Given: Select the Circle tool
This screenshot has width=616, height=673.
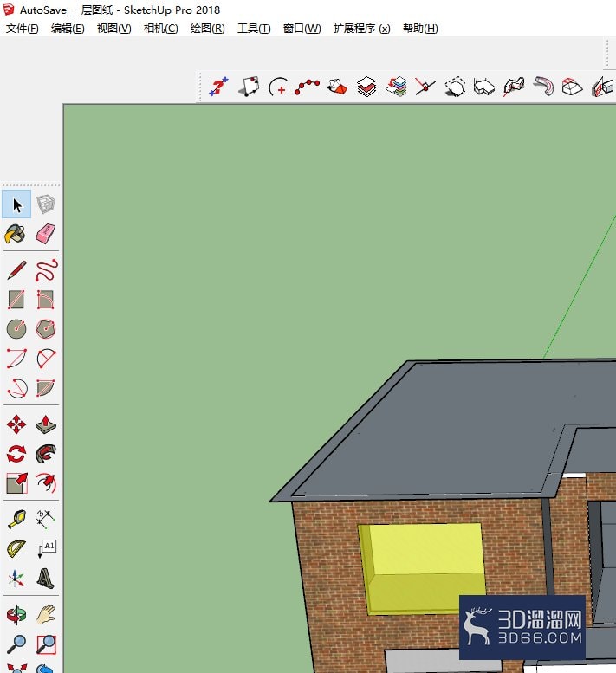Looking at the screenshot, I should 16,329.
